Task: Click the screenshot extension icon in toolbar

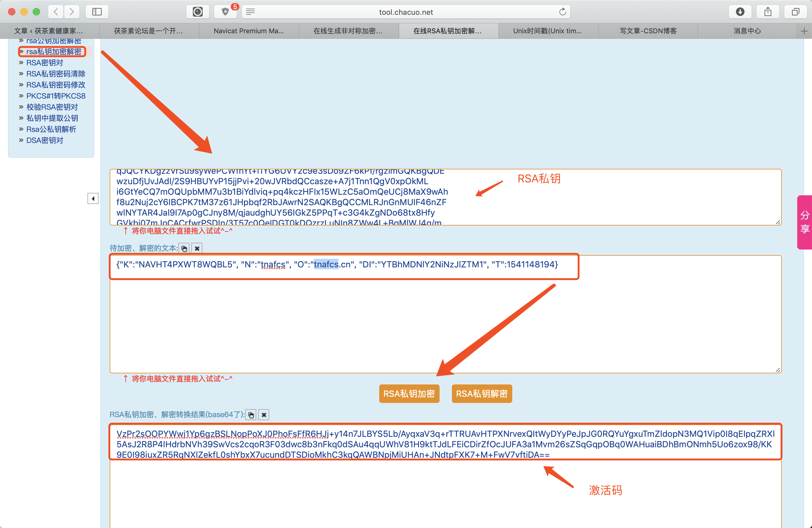Action: point(197,12)
